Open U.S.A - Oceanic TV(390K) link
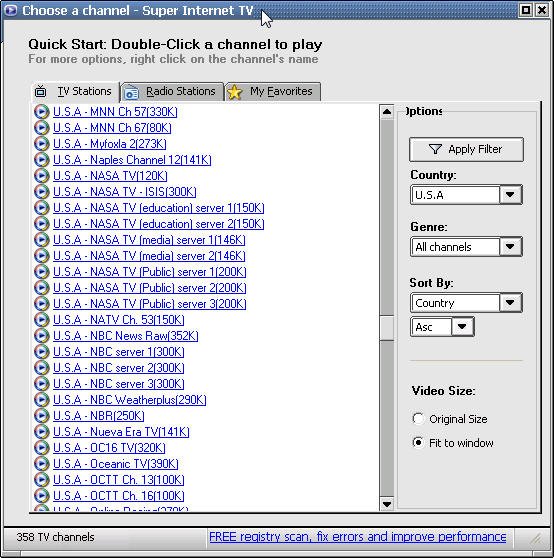554x558 pixels. [116, 464]
